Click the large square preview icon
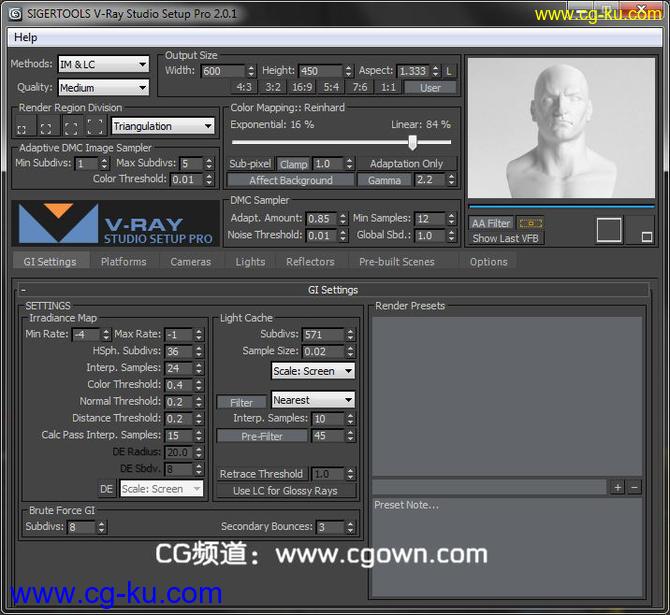This screenshot has height=615, width=670. pos(609,230)
